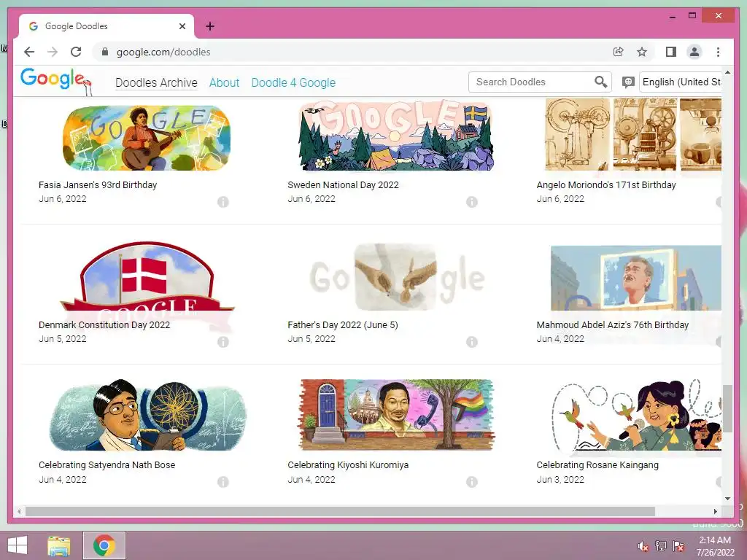747x560 pixels.
Task: Open Celebrating Kiyoshi Kuromiya title link
Action: (x=348, y=464)
